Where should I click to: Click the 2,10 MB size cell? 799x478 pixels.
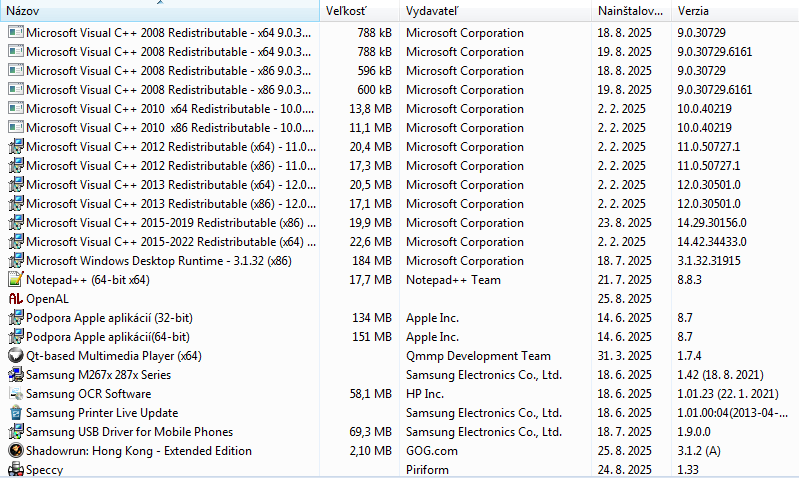370,451
